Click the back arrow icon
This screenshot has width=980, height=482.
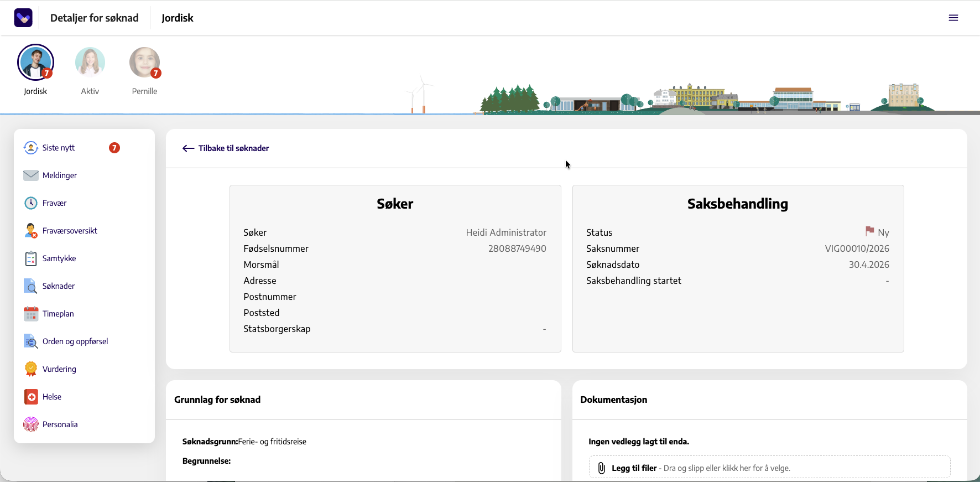189,148
